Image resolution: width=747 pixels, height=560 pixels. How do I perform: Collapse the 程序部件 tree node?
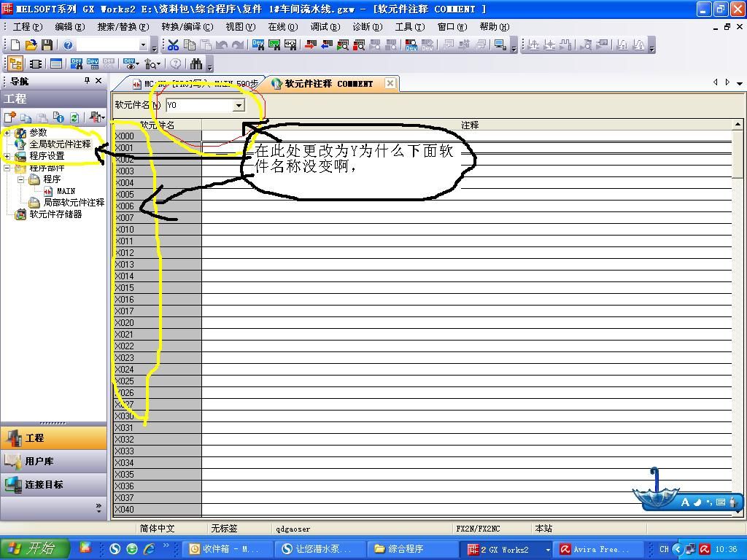point(7,168)
